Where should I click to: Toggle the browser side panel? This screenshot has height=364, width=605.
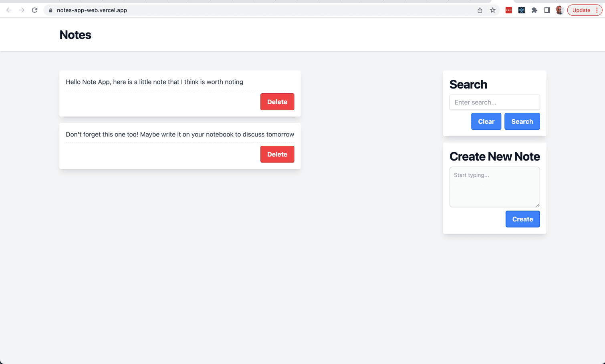pos(547,10)
